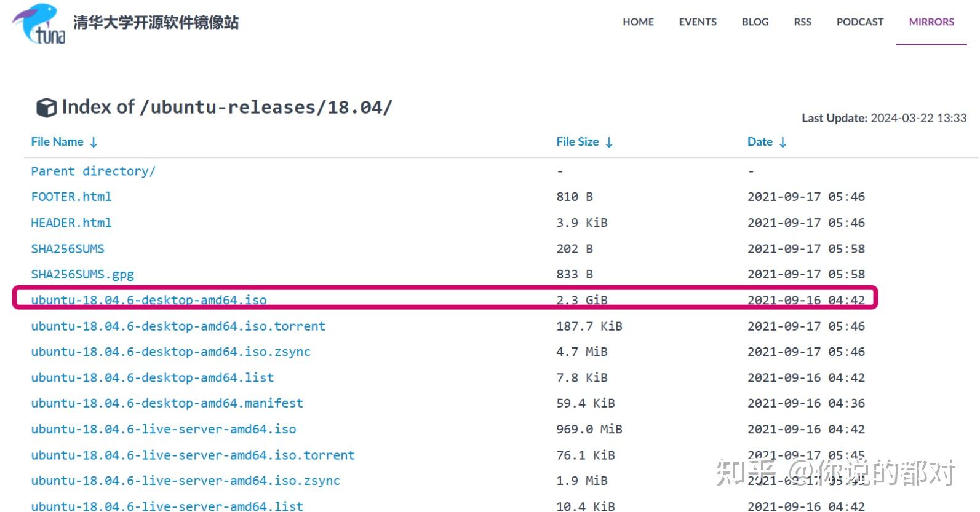Download ubuntu-18.04.6-desktop-amd64.iso
The width and height of the screenshot is (980, 512).
point(149,301)
